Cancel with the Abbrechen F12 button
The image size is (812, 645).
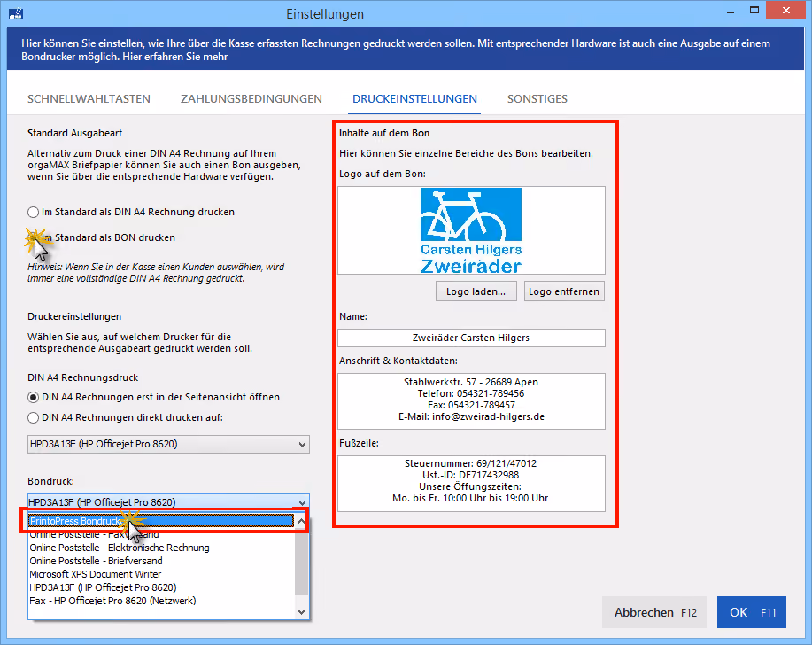coord(655,612)
